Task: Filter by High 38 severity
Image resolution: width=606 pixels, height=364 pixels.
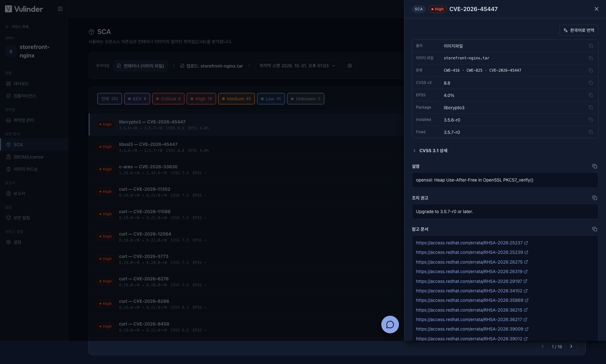Action: [x=201, y=99]
